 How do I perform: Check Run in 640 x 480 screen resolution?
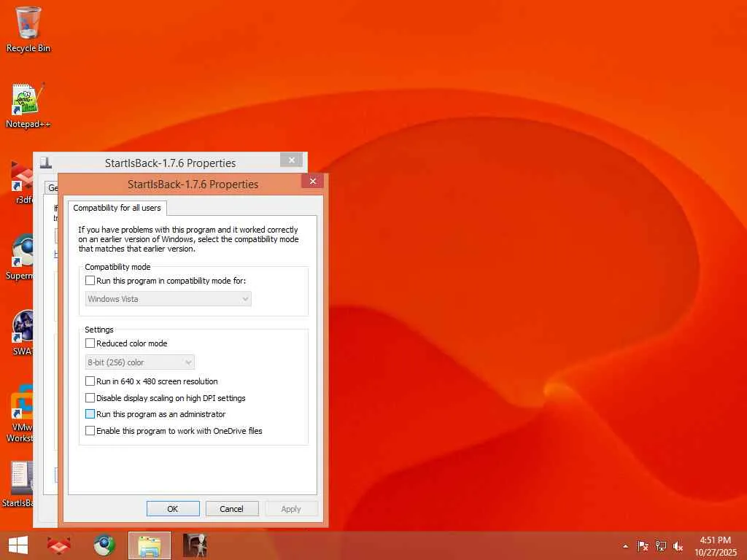point(90,381)
